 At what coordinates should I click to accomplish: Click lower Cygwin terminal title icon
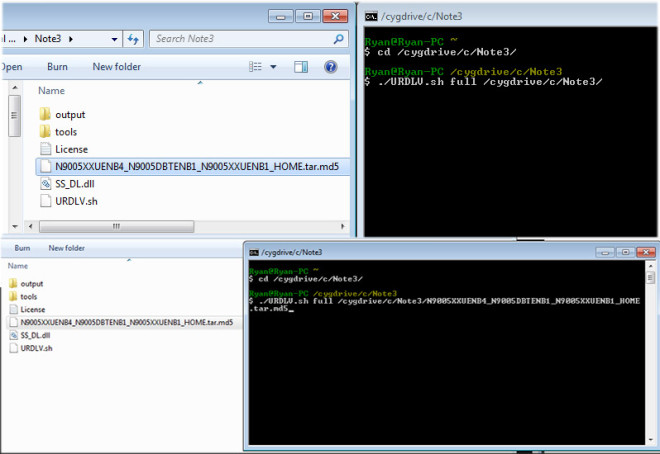point(254,252)
